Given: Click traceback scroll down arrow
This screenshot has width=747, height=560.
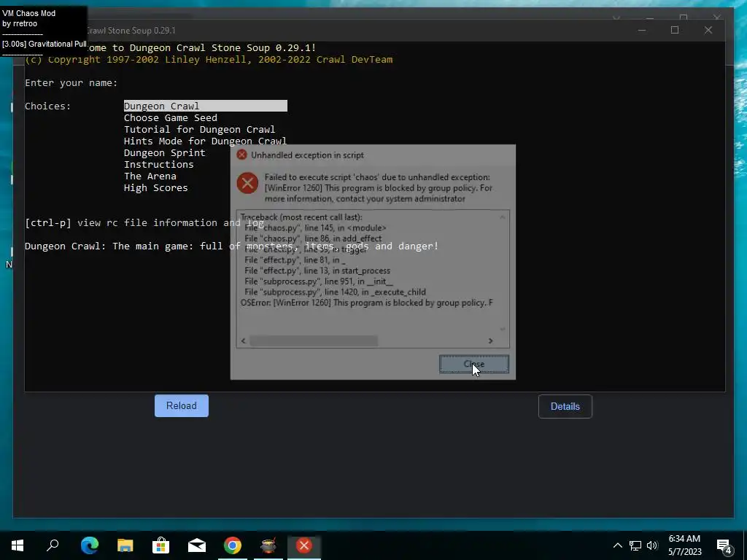Looking at the screenshot, I should tap(502, 329).
